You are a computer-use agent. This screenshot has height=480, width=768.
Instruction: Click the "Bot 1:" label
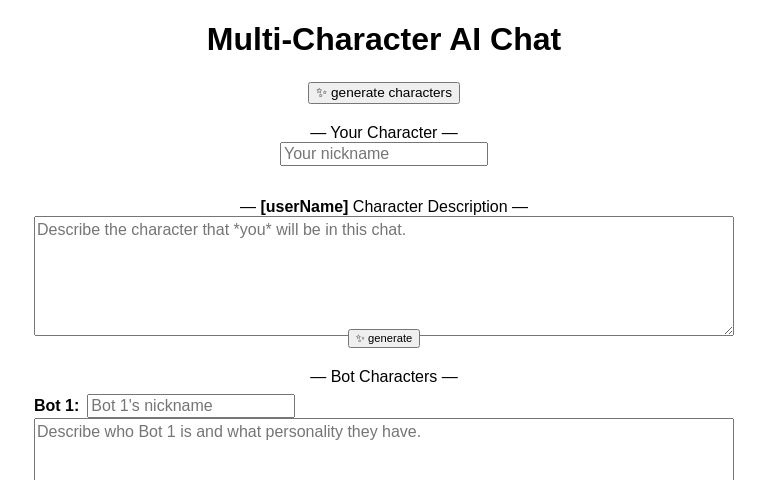point(56,406)
